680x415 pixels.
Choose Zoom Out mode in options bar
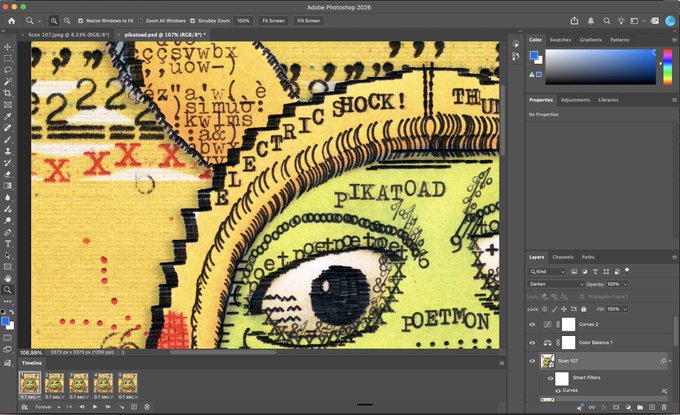tap(67, 21)
